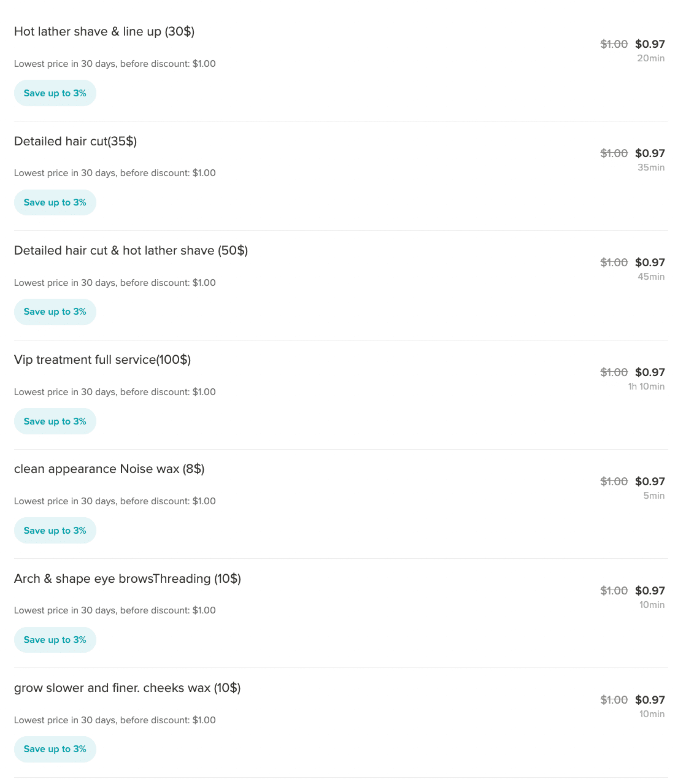Viewport: 686px width, 784px height.
Task: Open Hot lather shave & line up service
Action: [104, 31]
